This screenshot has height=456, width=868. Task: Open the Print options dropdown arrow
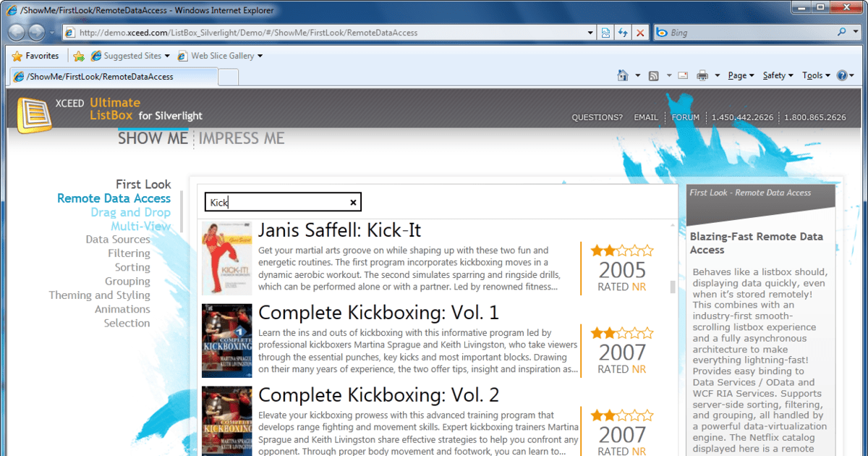pos(717,75)
